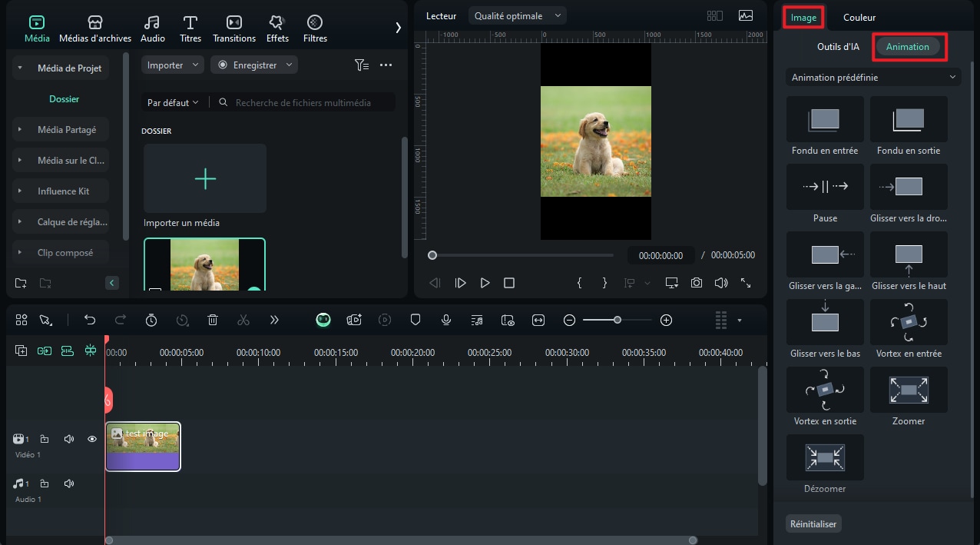Expand the Animation prédéfinie dropdown
Image resolution: width=980 pixels, height=545 pixels.
pyautogui.click(x=873, y=78)
